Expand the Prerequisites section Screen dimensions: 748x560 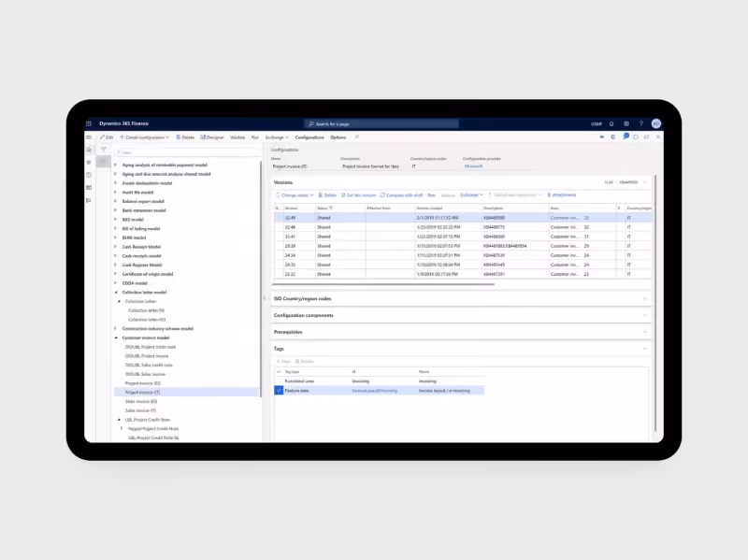tap(461, 332)
